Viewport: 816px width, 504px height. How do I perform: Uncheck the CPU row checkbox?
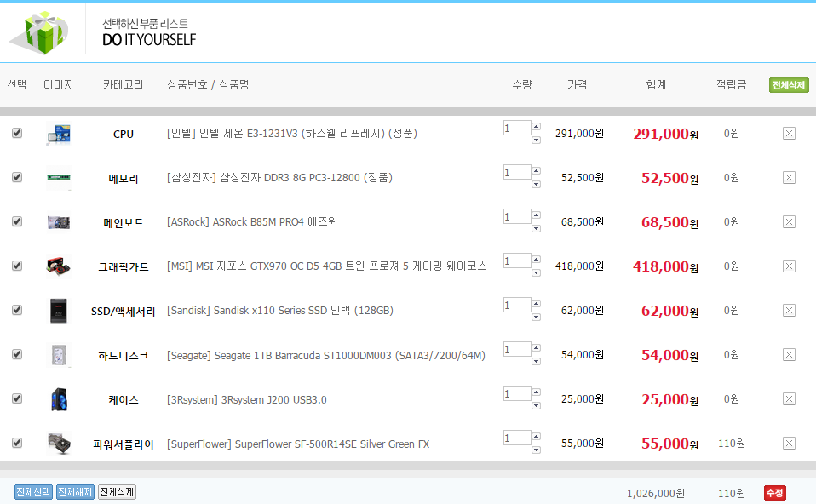click(17, 133)
